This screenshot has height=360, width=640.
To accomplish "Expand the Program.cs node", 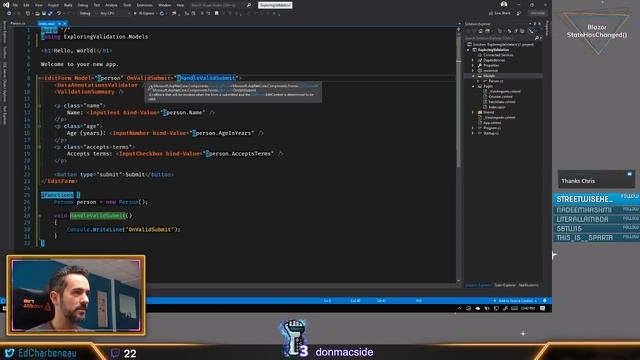I will pyautogui.click(x=473, y=128).
